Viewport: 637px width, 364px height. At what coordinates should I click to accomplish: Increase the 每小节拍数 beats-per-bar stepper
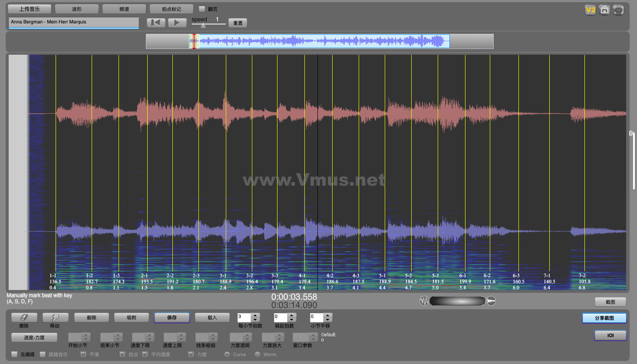coord(255,315)
